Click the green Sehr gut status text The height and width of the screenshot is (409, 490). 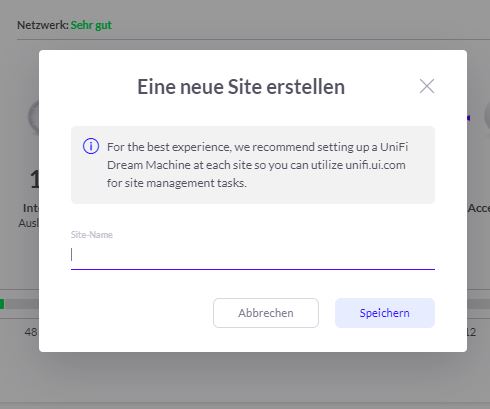[91, 25]
